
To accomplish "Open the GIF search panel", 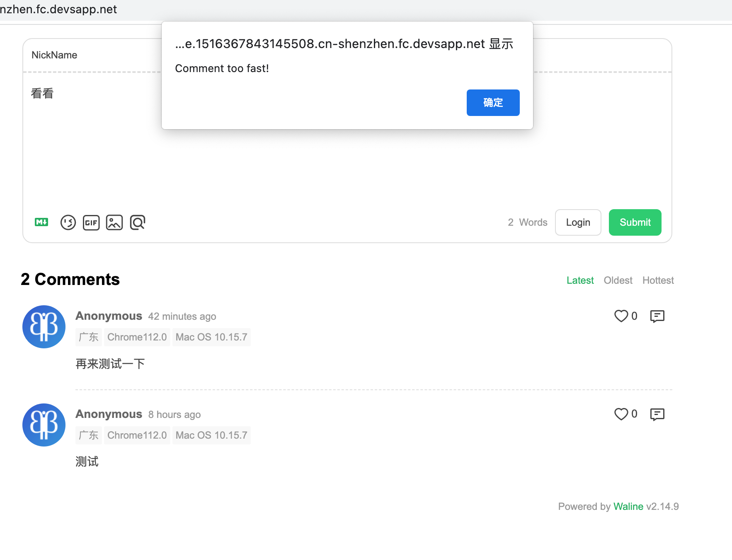I will (x=91, y=222).
